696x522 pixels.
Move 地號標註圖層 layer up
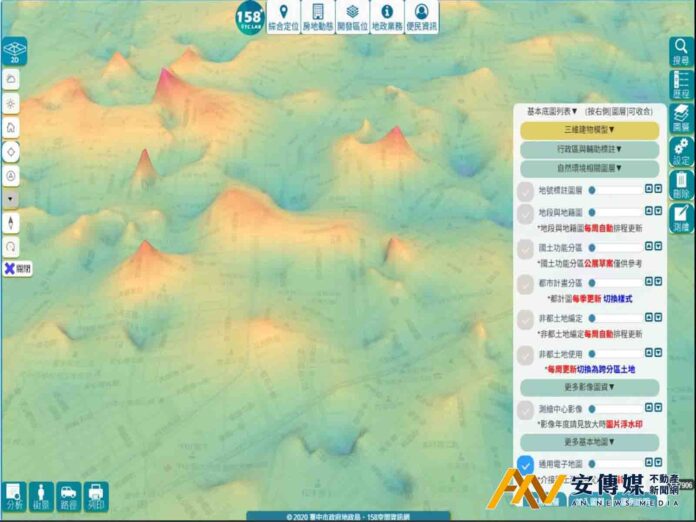point(649,189)
